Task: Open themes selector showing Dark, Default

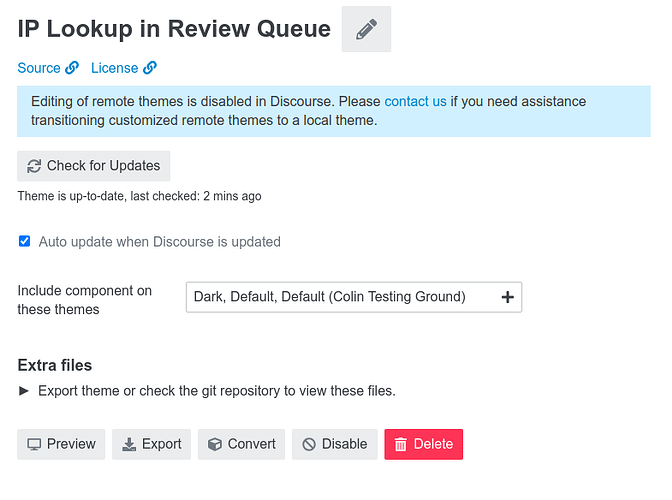Action: point(354,297)
